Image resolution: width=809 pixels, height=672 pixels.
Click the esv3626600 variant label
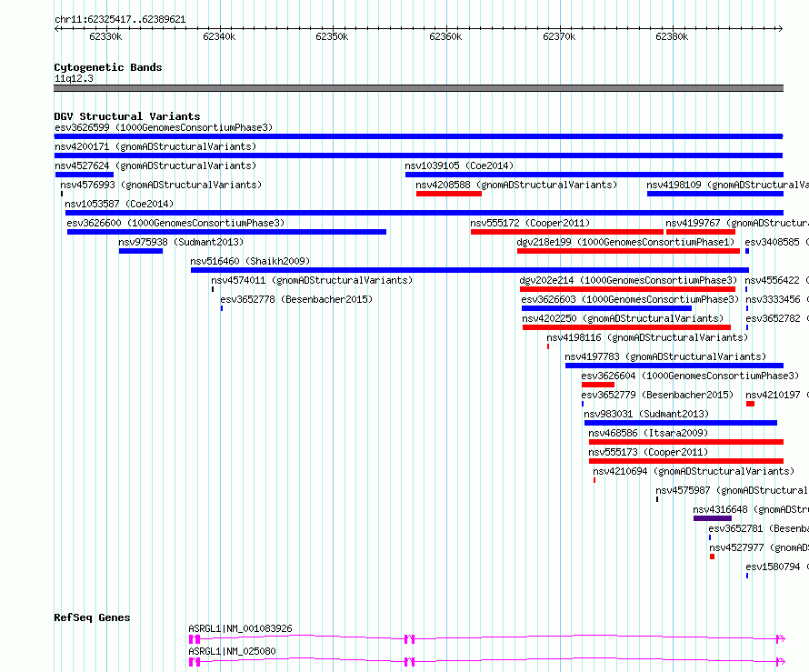[175, 223]
